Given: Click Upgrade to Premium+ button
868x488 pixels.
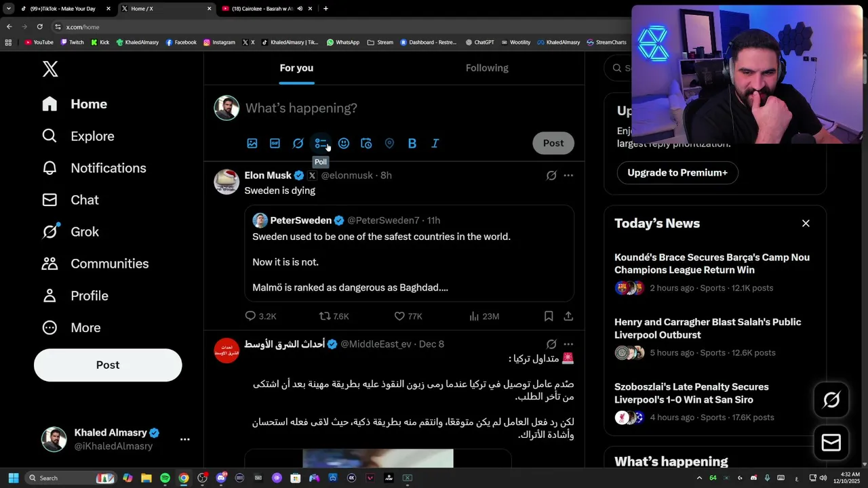Looking at the screenshot, I should pyautogui.click(x=677, y=172).
